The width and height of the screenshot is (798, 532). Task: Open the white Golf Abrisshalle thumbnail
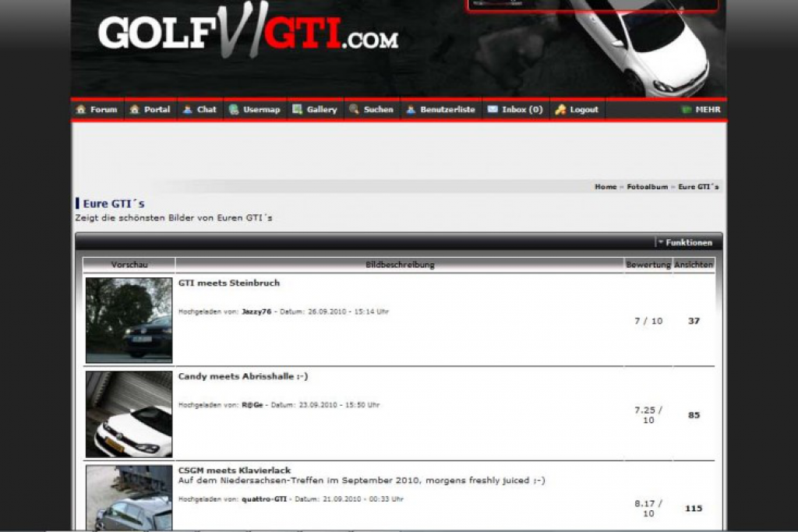(129, 414)
